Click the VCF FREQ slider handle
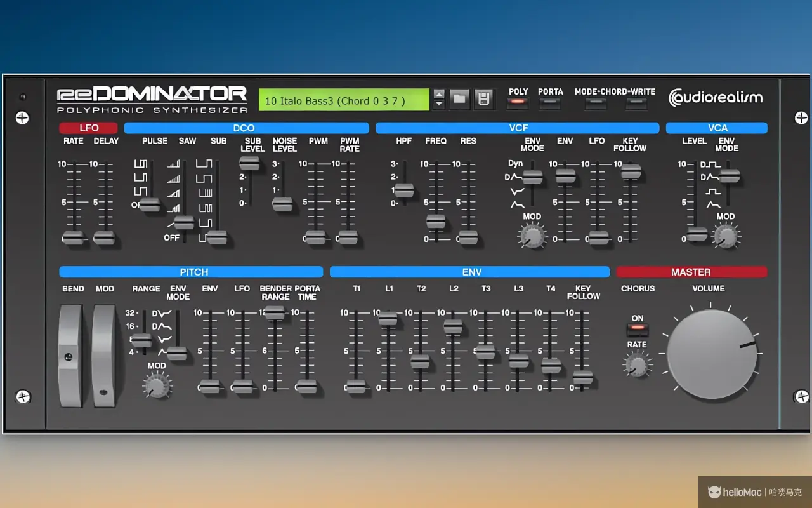812x508 pixels. click(436, 221)
